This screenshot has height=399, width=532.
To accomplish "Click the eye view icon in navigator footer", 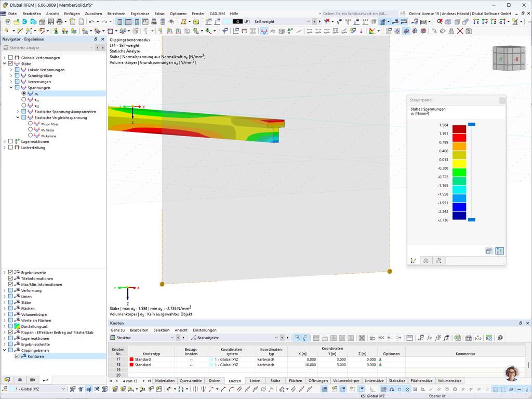I will tap(20, 380).
